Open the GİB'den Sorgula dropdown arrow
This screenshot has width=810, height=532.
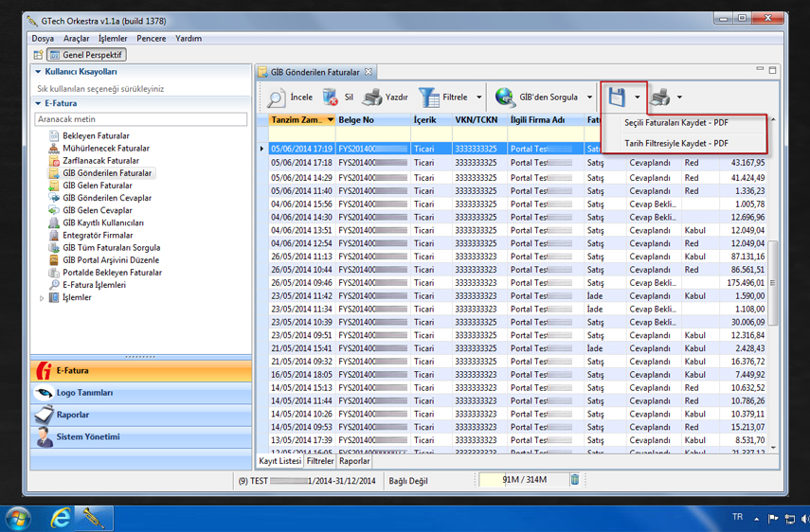click(x=589, y=97)
